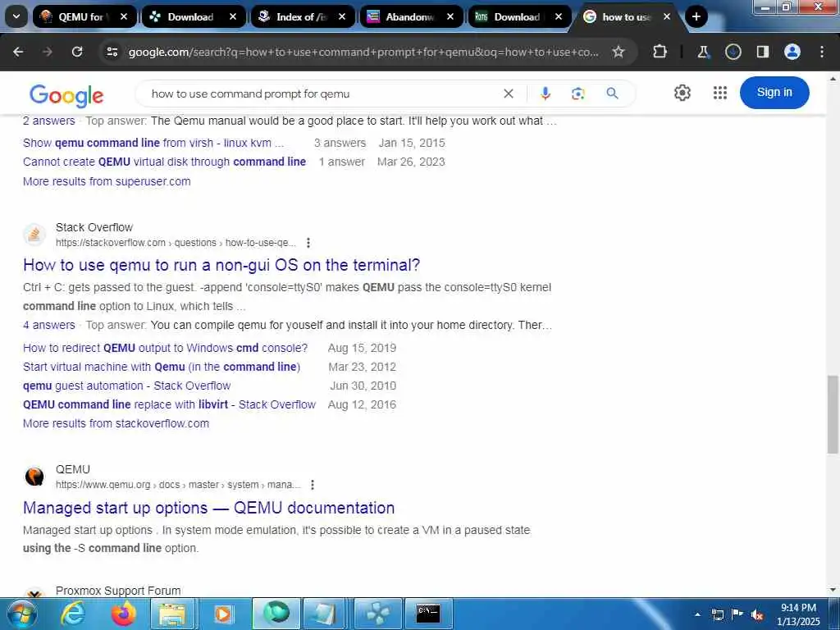Image resolution: width=840 pixels, height=630 pixels.
Task: Launch Firefox from the taskbar
Action: click(x=123, y=614)
